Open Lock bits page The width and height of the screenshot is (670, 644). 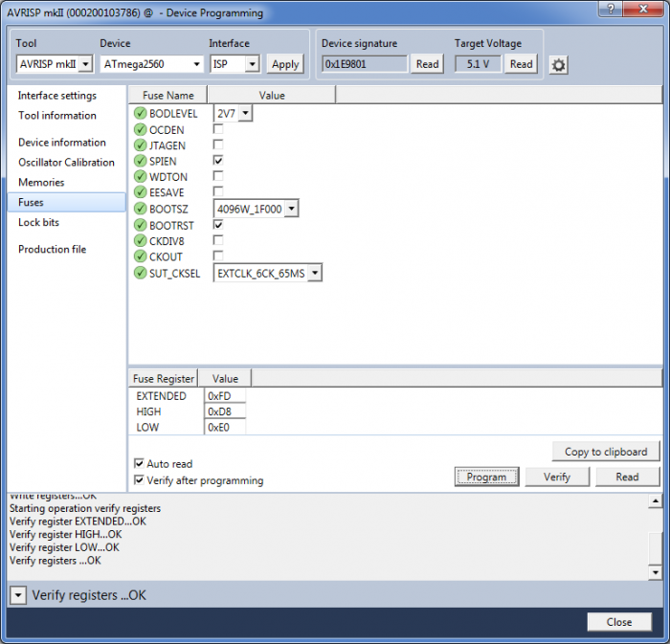[39, 222]
